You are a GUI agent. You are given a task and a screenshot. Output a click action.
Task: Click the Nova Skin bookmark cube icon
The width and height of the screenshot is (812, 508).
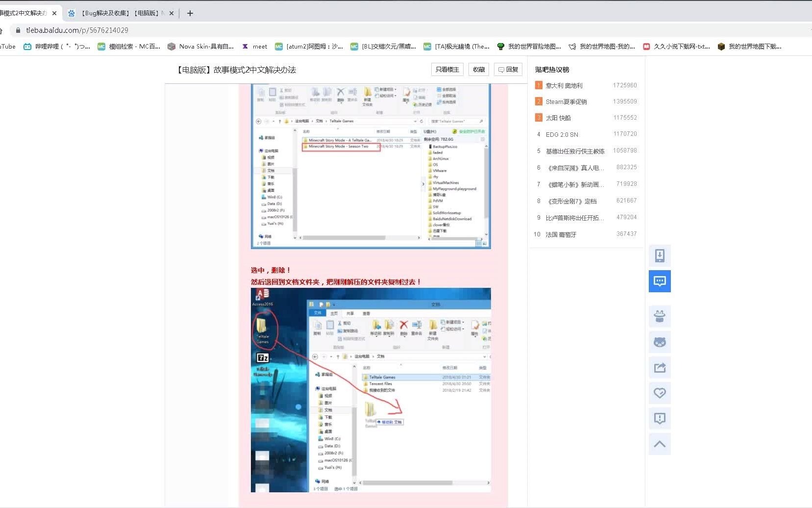(x=172, y=47)
